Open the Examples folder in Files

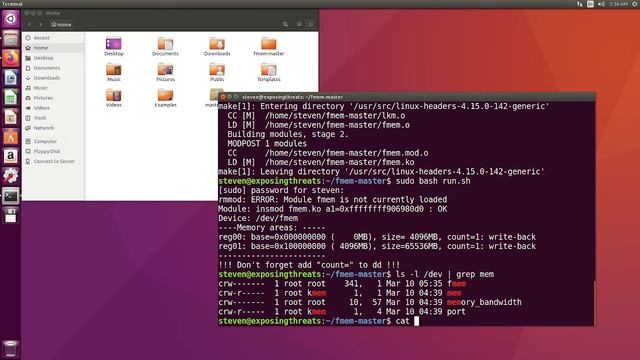(x=165, y=98)
